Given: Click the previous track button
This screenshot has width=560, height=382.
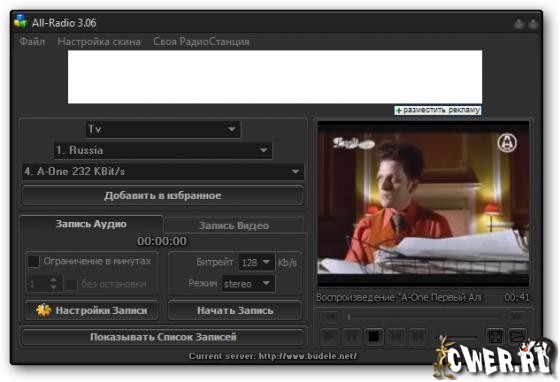Looking at the screenshot, I should pyautogui.click(x=396, y=336).
